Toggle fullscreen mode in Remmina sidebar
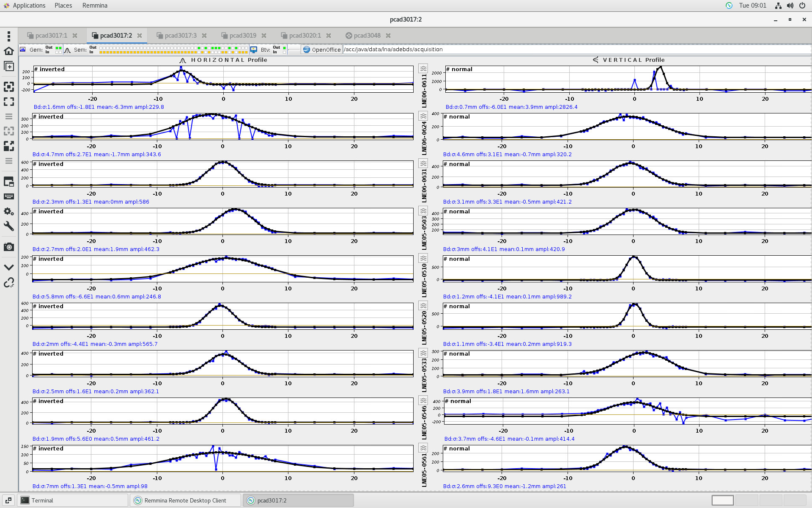The width and height of the screenshot is (812, 508). 8,102
